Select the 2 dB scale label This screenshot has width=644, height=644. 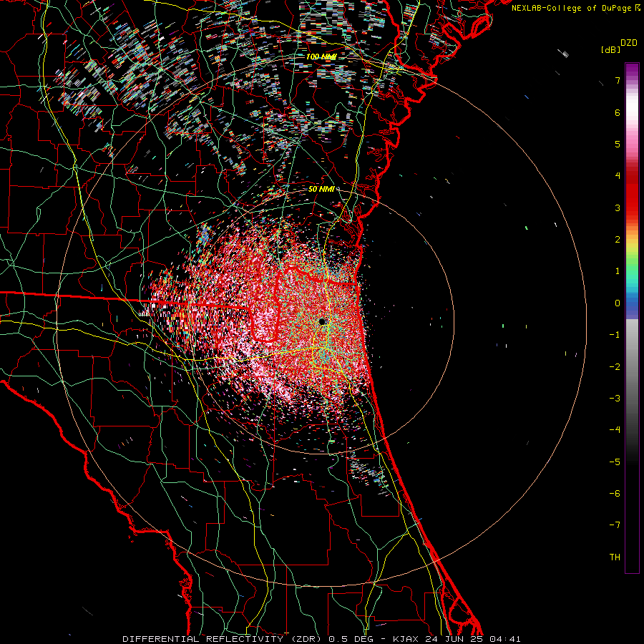click(618, 240)
